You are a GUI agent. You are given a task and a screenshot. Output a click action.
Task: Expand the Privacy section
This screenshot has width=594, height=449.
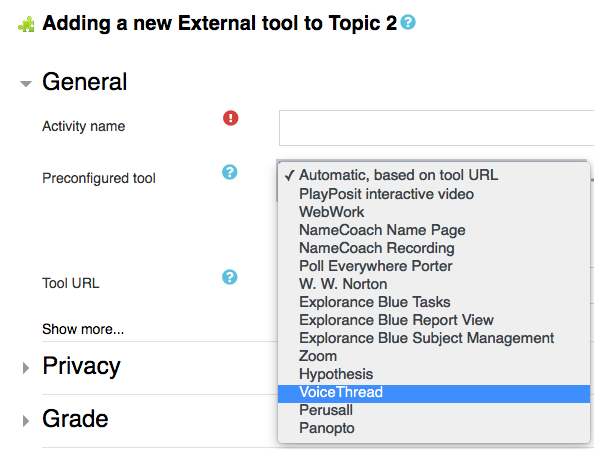26,368
